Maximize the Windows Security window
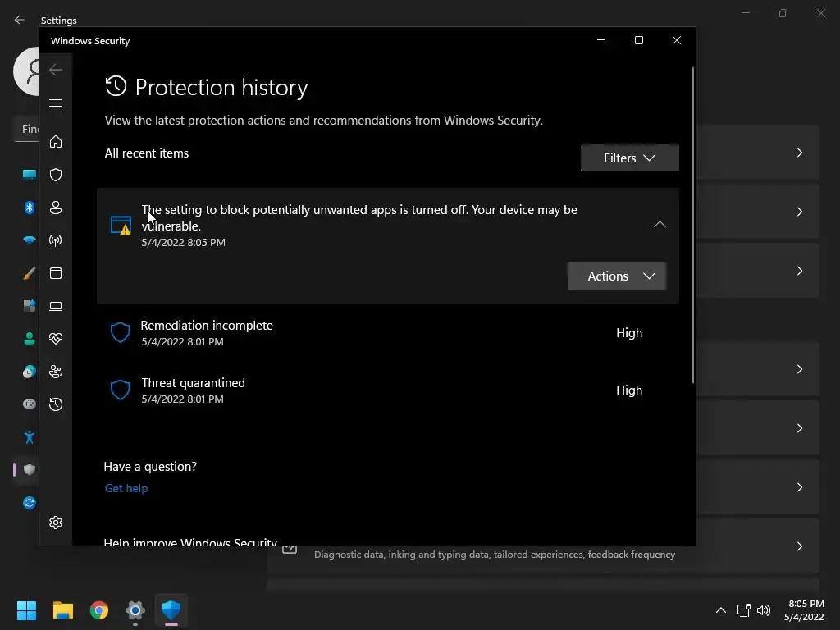Screen dimensions: 840x630 (638, 40)
